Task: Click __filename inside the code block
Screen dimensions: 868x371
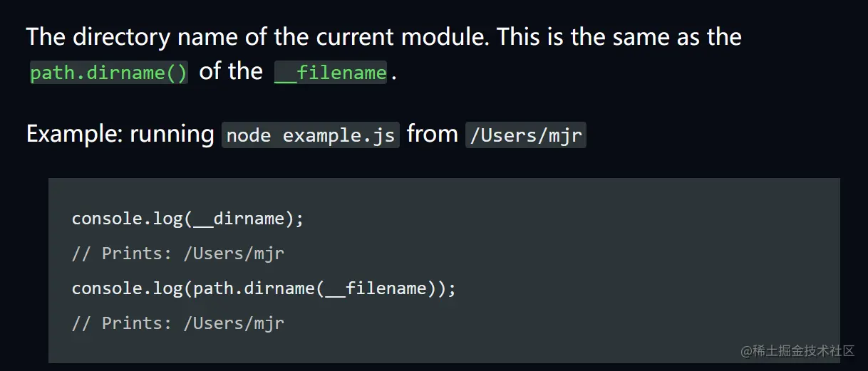Action: tap(375, 288)
